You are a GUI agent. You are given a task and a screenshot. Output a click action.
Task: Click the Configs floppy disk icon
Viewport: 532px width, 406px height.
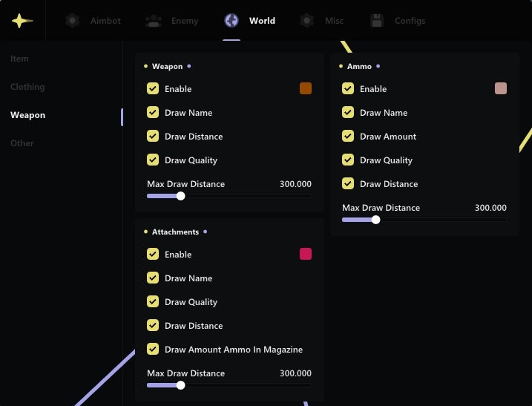point(377,21)
